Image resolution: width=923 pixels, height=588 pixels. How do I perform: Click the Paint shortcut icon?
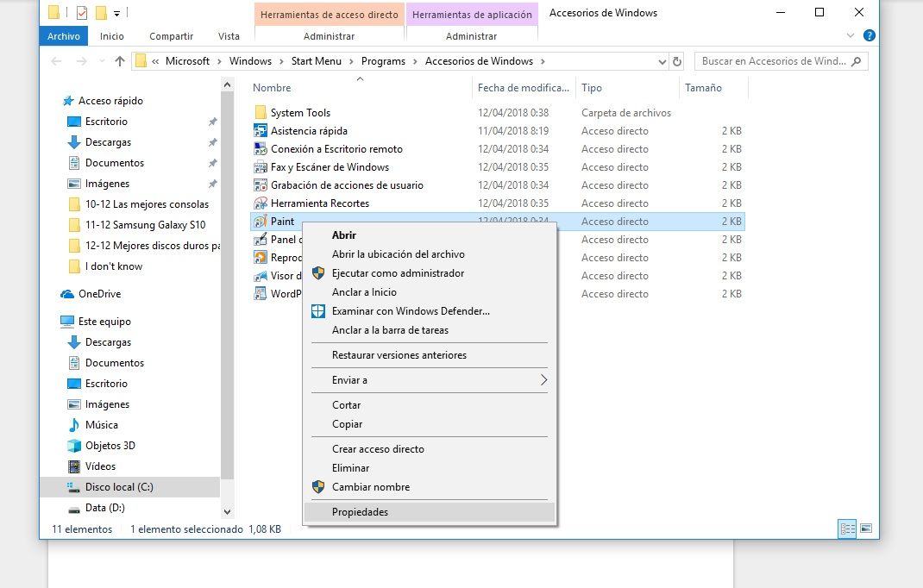[261, 222]
